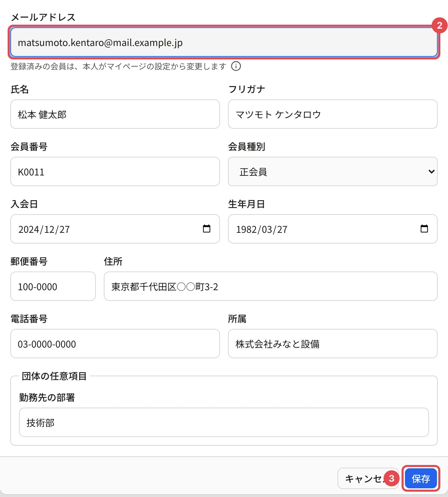Click the キャンセル button
Image resolution: width=448 pixels, height=497 pixels.
[x=368, y=479]
